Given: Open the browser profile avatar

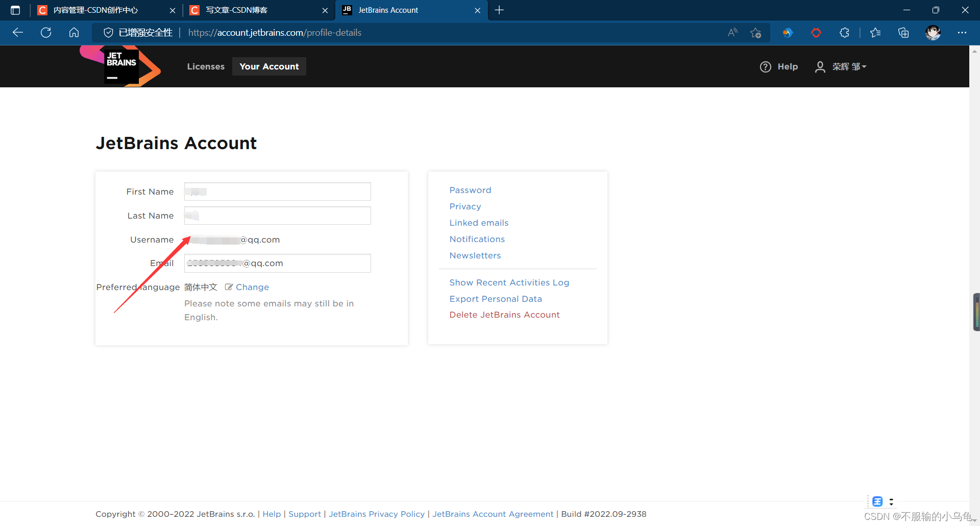Looking at the screenshot, I should (933, 33).
